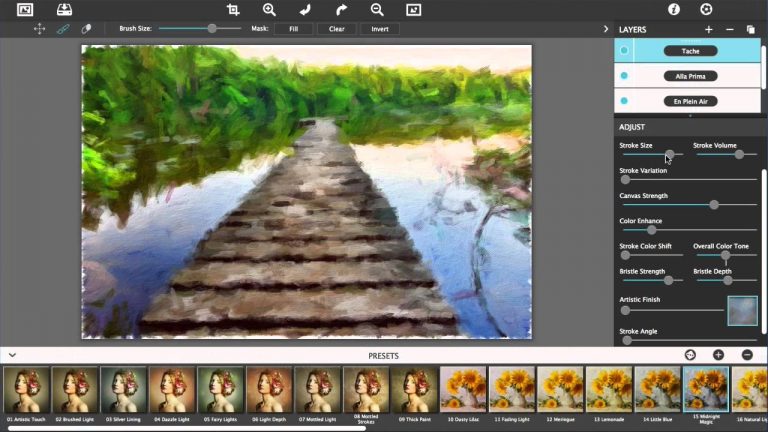768x432 pixels.
Task: Click the Redo arrow
Action: (341, 10)
